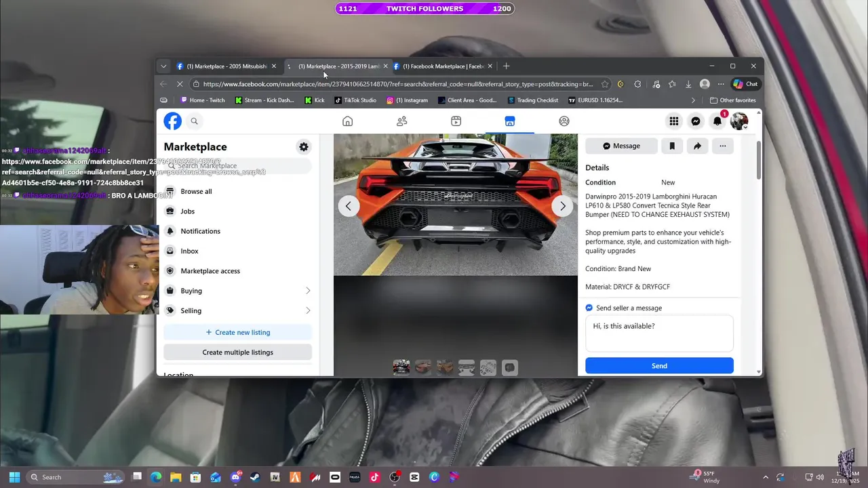The height and width of the screenshot is (488, 868).
Task: Open the Instagram bookmark
Action: point(407,100)
